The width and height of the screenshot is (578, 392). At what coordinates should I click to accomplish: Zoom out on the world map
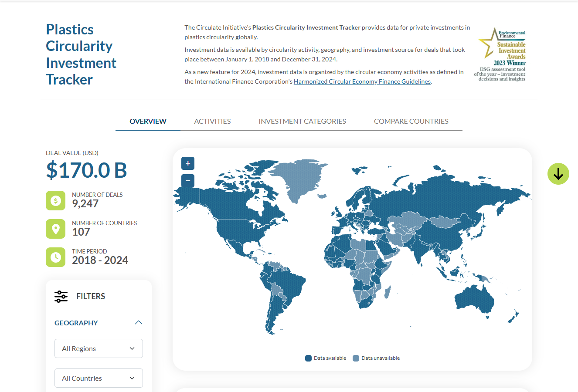click(188, 181)
